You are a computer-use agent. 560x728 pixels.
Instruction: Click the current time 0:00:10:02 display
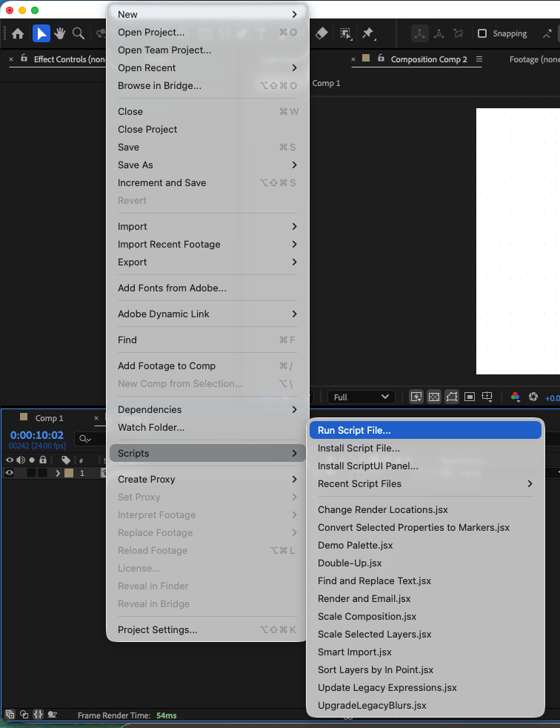tap(36, 435)
